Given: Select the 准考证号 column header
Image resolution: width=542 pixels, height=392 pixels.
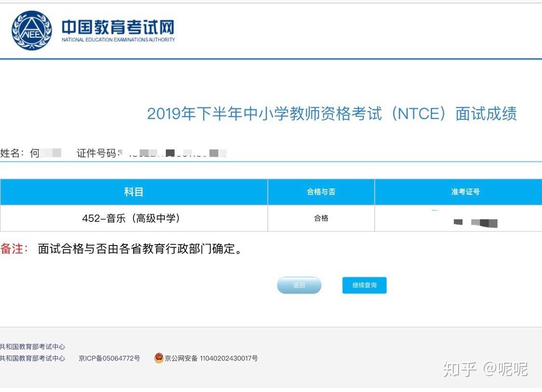Looking at the screenshot, I should point(459,192).
